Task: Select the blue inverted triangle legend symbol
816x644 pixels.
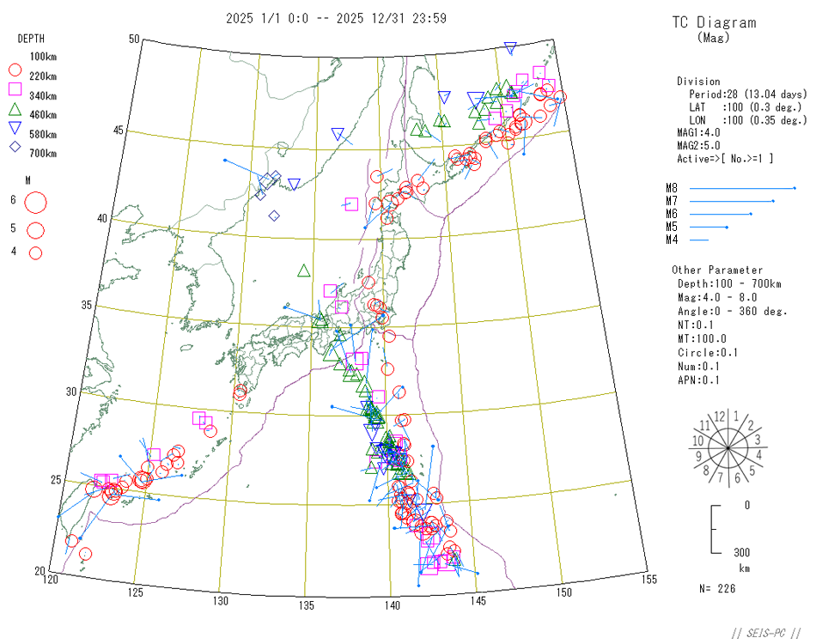Action: tap(15, 128)
